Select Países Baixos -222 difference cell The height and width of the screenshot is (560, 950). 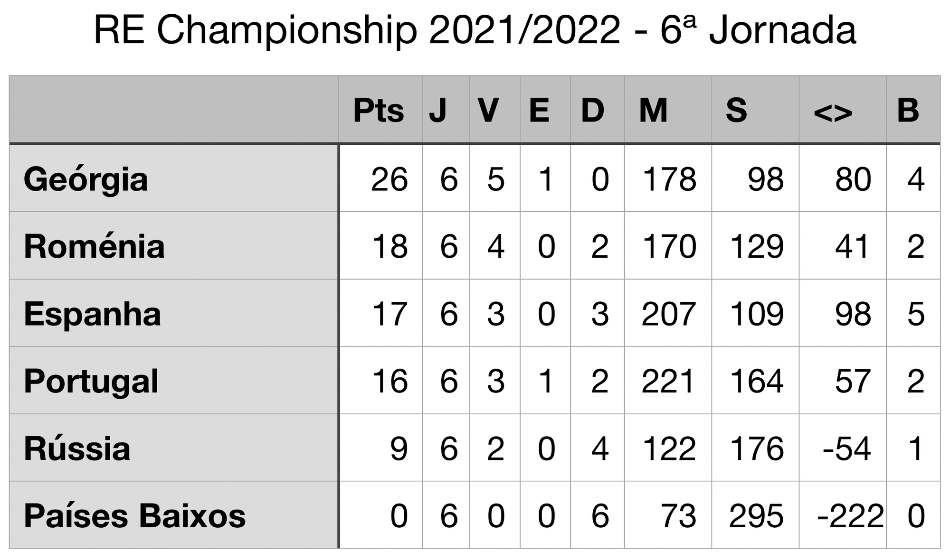[x=850, y=516]
